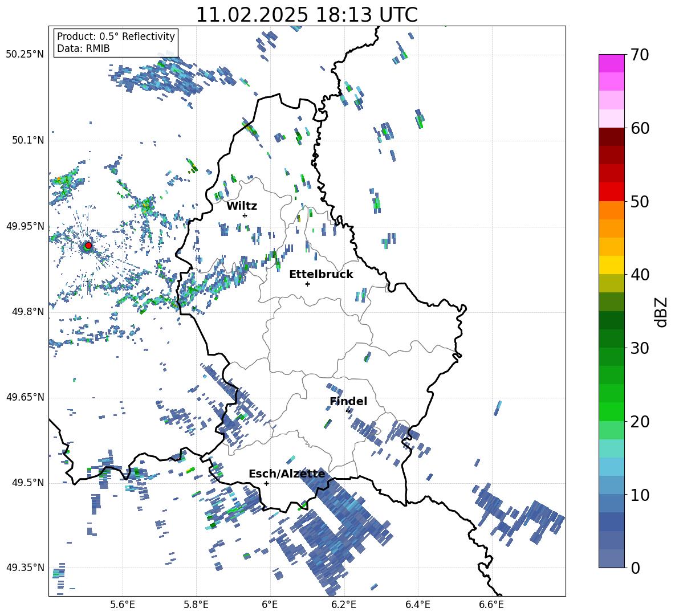Click the 5.8°E longitude label

tap(196, 605)
